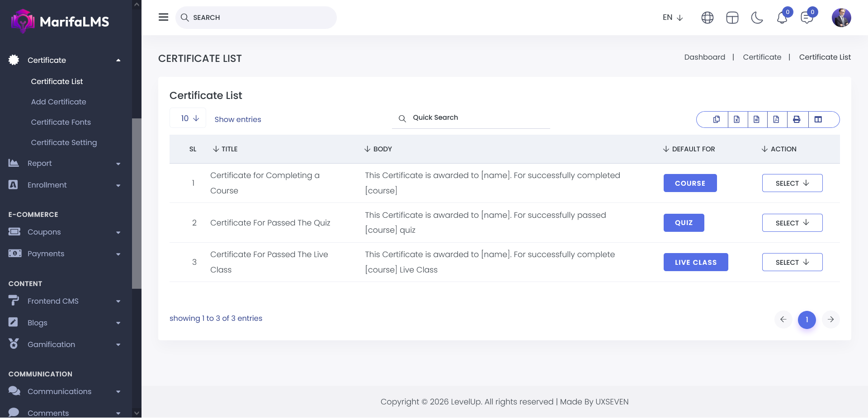This screenshot has width=868, height=418.
Task: Click the COURSE default-for button
Action: pos(690,183)
